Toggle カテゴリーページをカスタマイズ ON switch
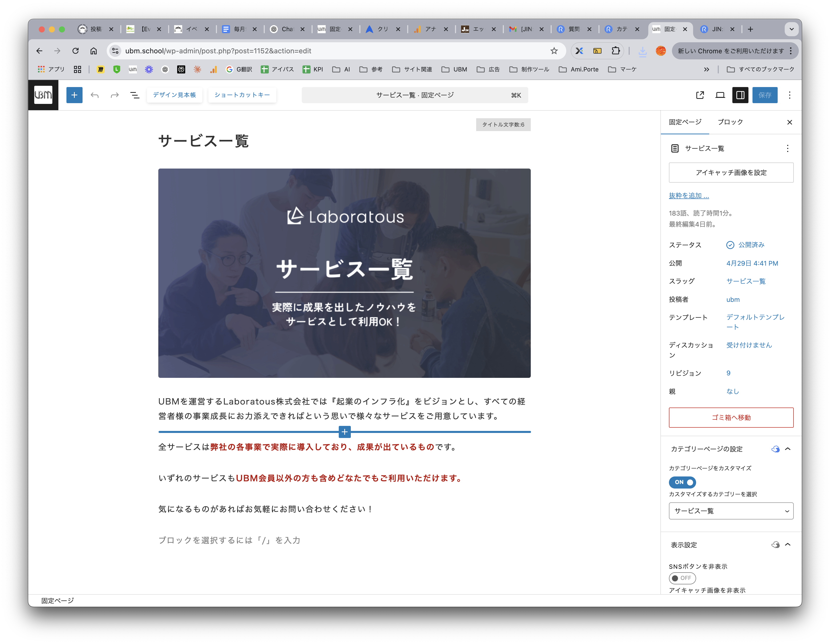Image resolution: width=830 pixels, height=644 pixels. coord(682,482)
